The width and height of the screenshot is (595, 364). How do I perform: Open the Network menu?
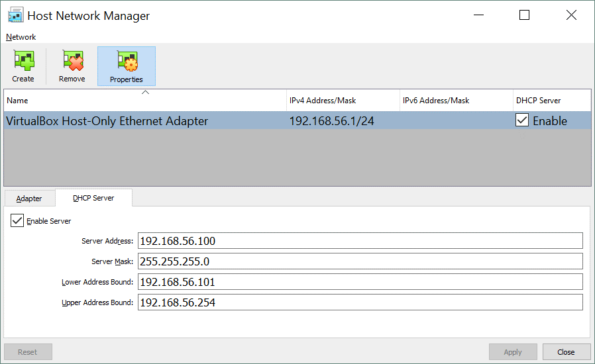pos(21,37)
